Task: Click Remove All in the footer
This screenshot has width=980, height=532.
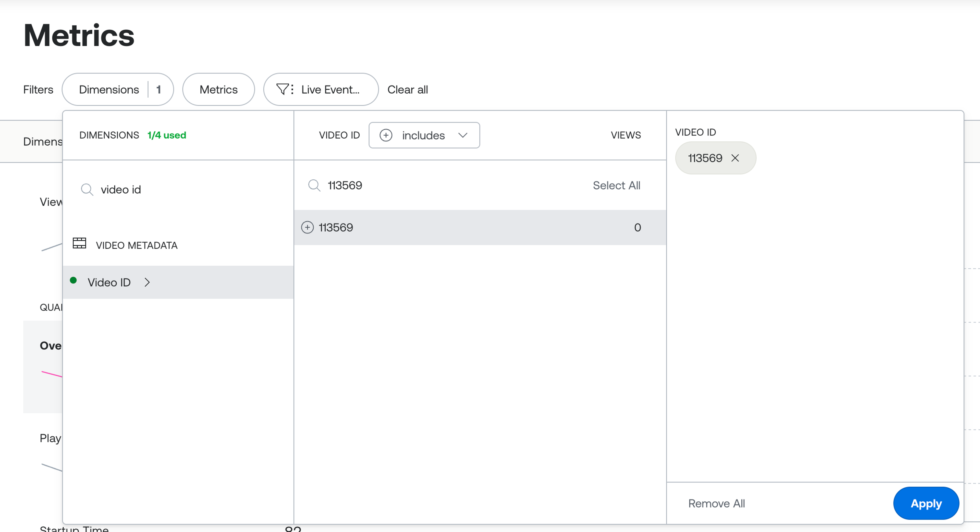Action: pyautogui.click(x=716, y=503)
